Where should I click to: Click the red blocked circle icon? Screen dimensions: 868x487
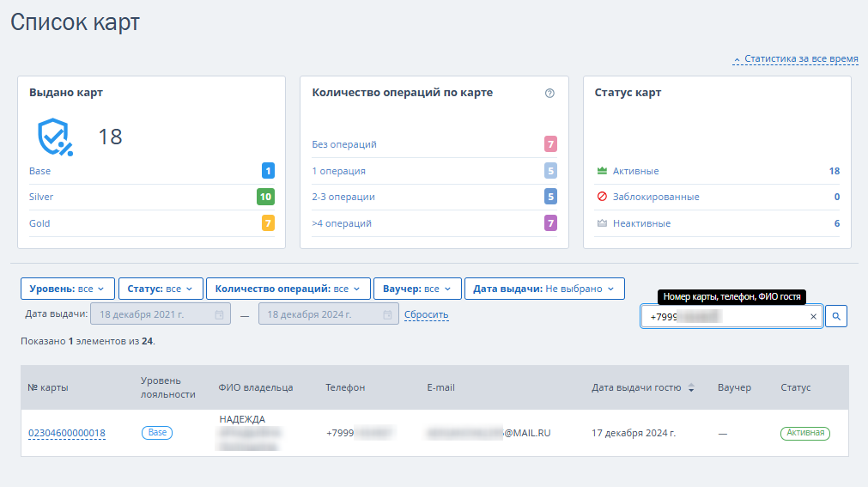click(x=603, y=196)
